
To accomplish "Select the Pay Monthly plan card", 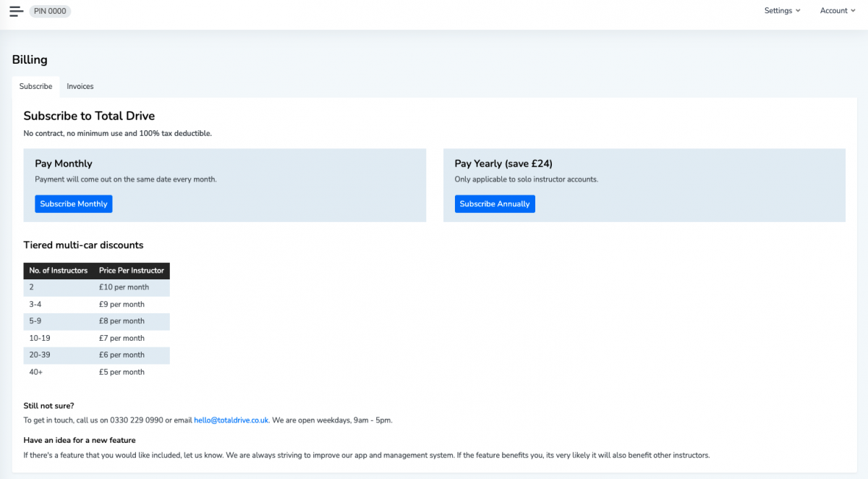I will tap(224, 185).
